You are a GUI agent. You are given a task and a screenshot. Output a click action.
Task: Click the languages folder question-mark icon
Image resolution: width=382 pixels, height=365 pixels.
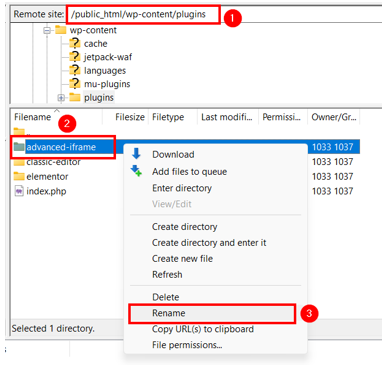click(75, 70)
